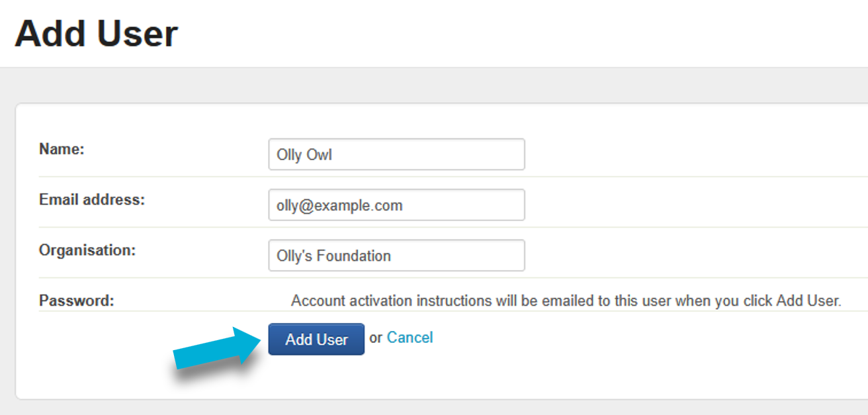Click the blue Add User button
Screen dimensions: 868x415
(x=316, y=339)
